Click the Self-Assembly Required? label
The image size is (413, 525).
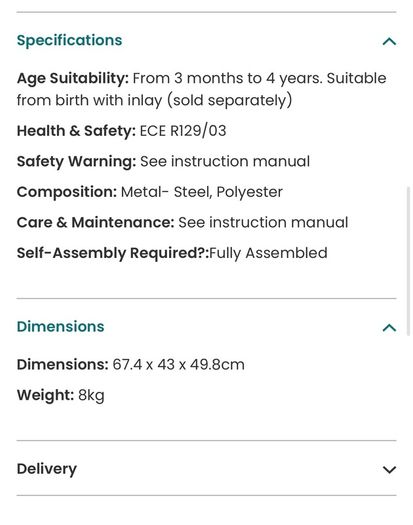pyautogui.click(x=113, y=253)
